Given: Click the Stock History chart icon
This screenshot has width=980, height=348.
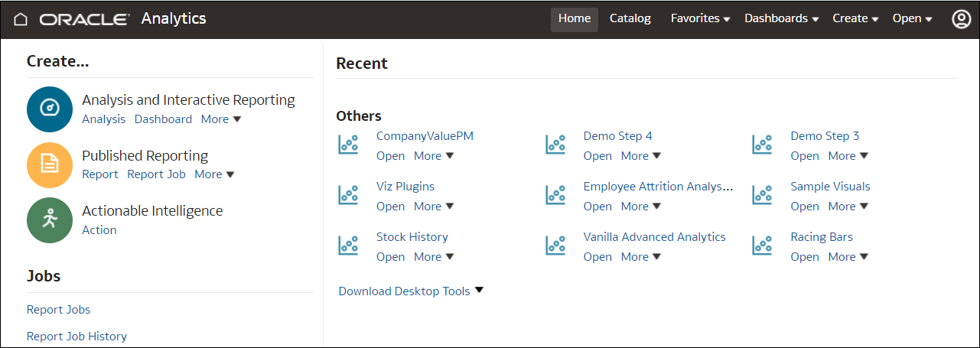Looking at the screenshot, I should pos(349,246).
